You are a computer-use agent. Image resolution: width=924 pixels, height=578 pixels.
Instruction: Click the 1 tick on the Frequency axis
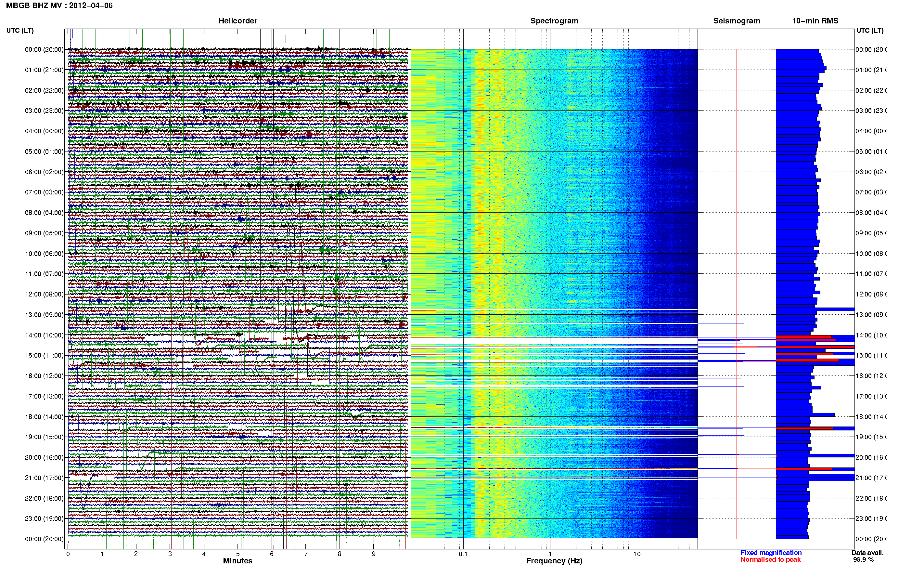pos(550,554)
